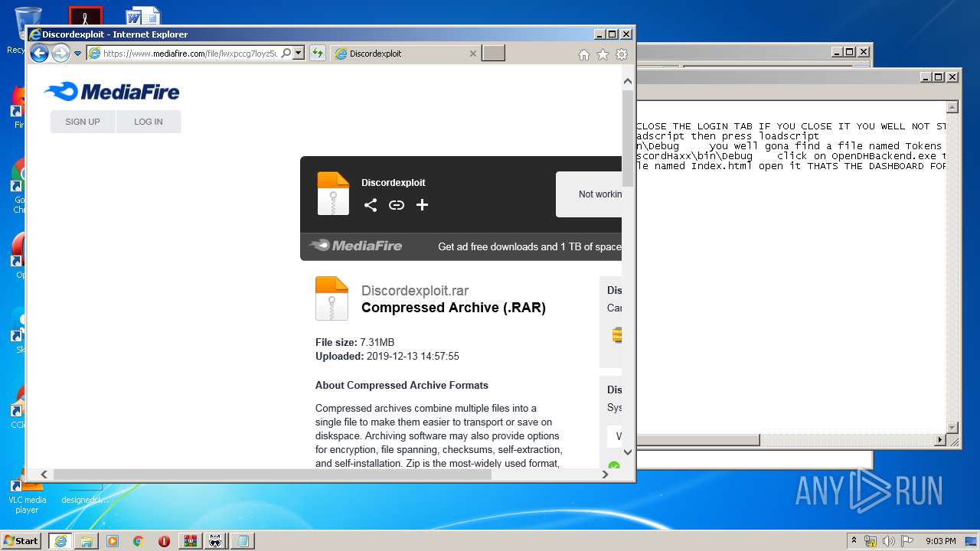Open Windows Explorer folder taskbar icon
Screen dimensions: 980x551
[x=87, y=540]
